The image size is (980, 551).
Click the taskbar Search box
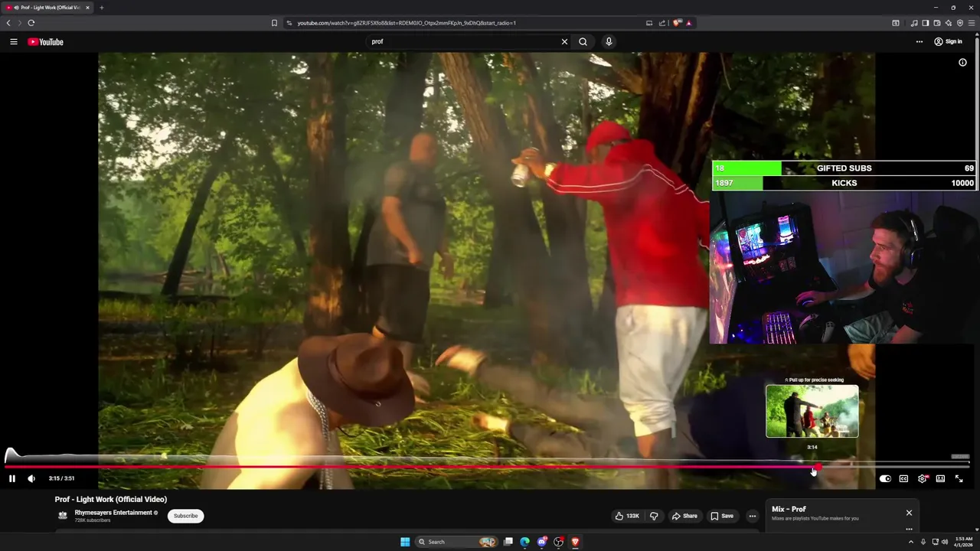click(456, 542)
